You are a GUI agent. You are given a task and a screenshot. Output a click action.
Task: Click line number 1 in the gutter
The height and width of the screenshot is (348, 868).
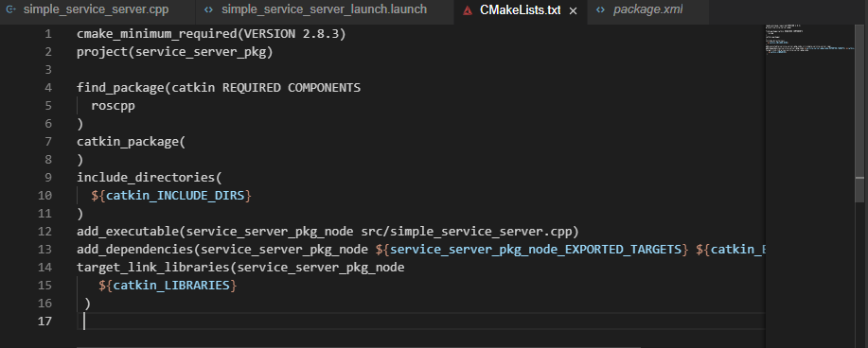pos(48,34)
